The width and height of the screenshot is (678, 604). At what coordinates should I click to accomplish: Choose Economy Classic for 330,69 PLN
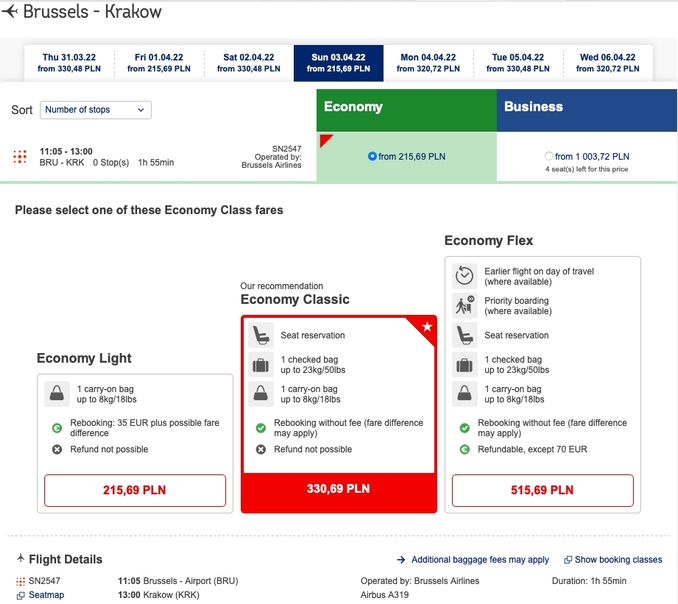pos(339,489)
